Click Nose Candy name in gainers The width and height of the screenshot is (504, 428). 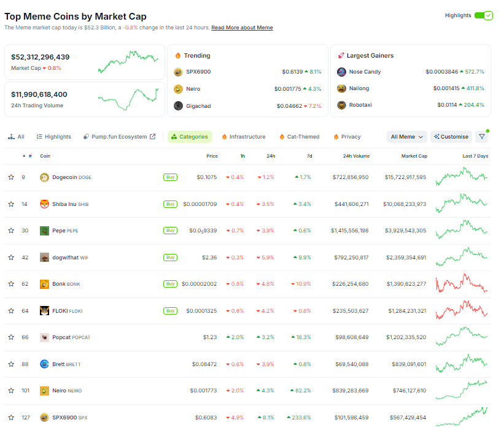point(365,72)
